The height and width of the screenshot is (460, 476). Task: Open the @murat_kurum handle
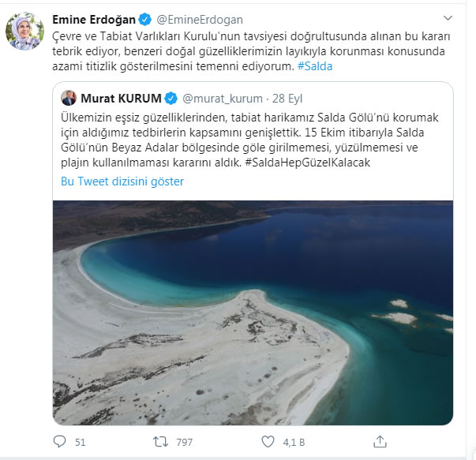click(x=223, y=99)
